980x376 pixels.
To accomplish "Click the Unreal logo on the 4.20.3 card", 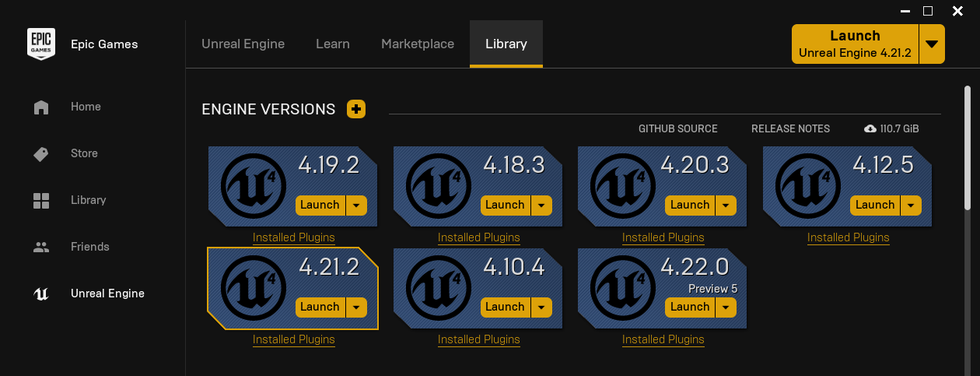I will point(622,186).
